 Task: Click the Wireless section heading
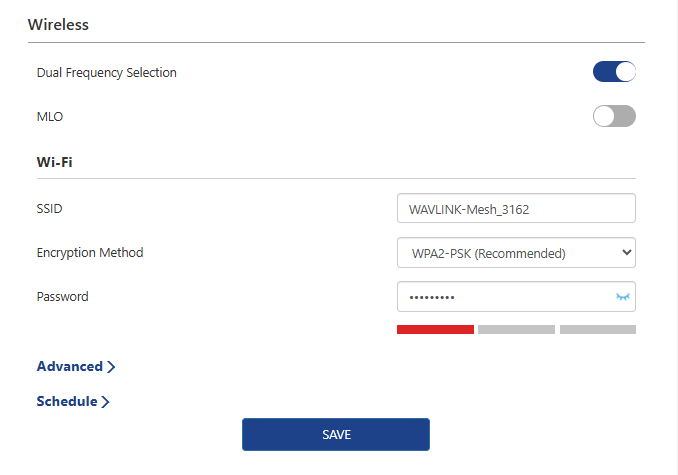(58, 25)
